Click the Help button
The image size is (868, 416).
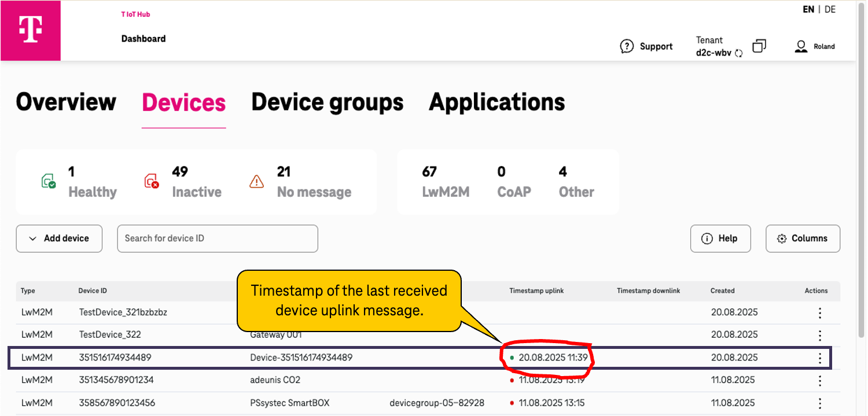pos(720,238)
